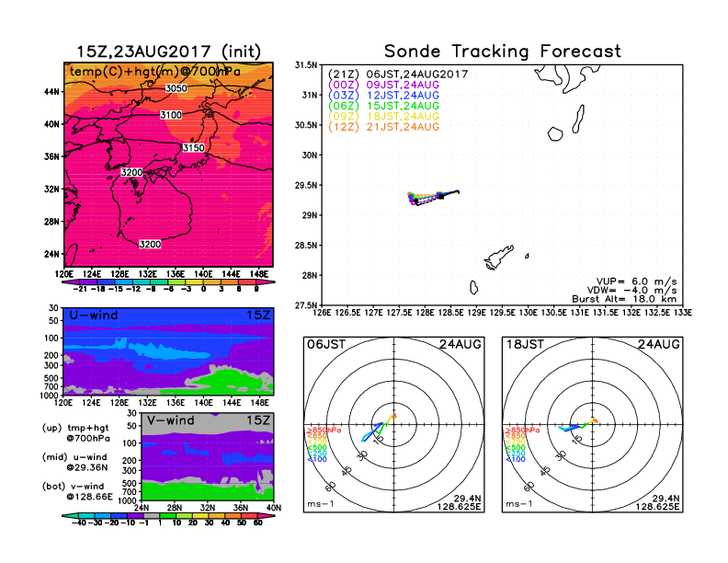Select the 'temp(C)+hgt(m)@700hPa' map label
Viewport: 728px width, 563px height.
pos(155,71)
